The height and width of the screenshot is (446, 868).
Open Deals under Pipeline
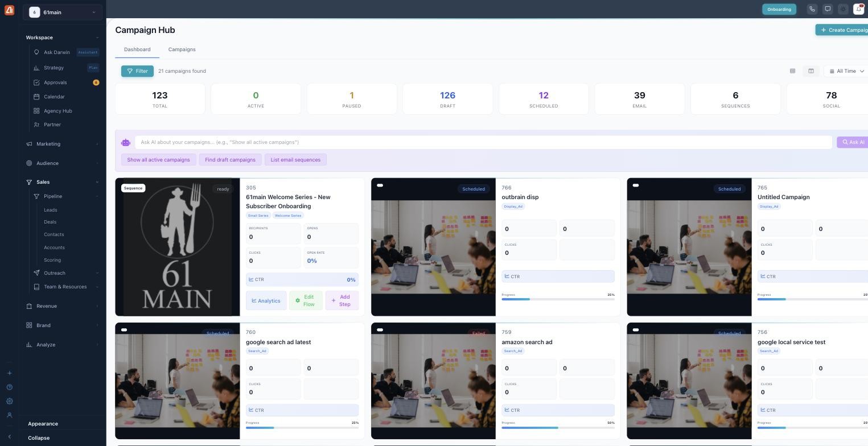pyautogui.click(x=50, y=222)
